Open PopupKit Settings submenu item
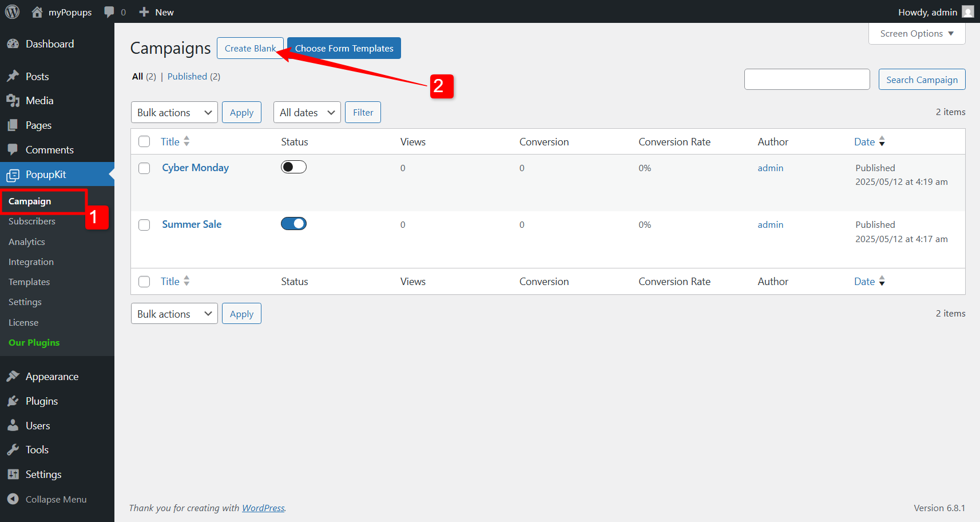 [25, 302]
